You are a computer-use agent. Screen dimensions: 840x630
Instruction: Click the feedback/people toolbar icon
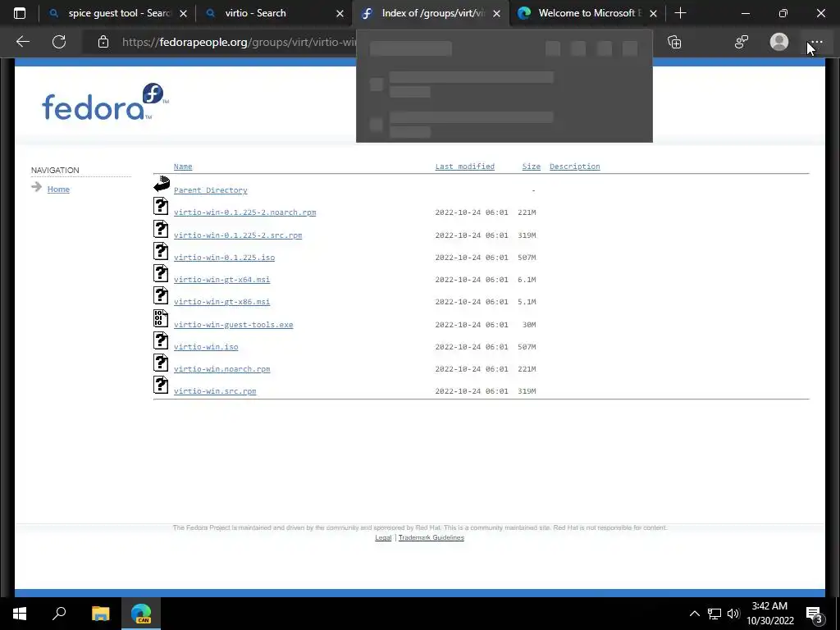[x=742, y=42]
